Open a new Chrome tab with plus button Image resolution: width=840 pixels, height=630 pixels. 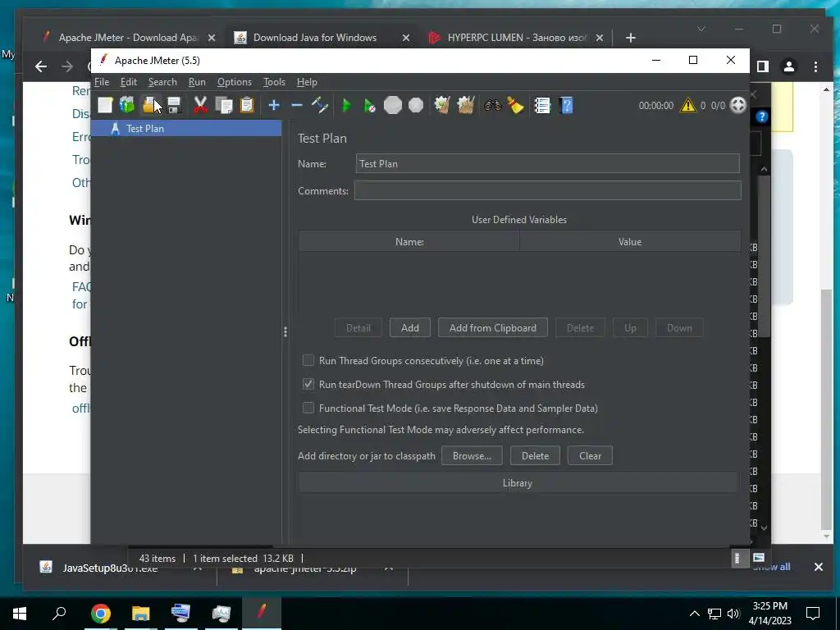click(631, 38)
